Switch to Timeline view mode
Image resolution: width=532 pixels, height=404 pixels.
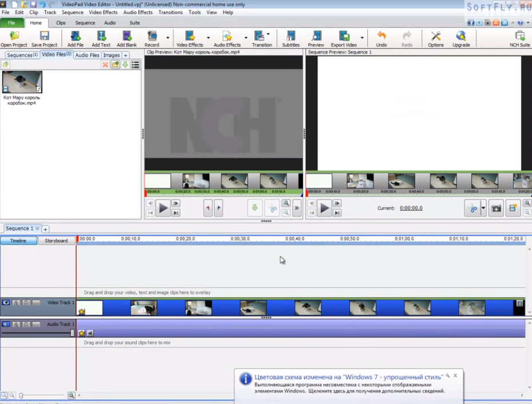[x=19, y=241]
